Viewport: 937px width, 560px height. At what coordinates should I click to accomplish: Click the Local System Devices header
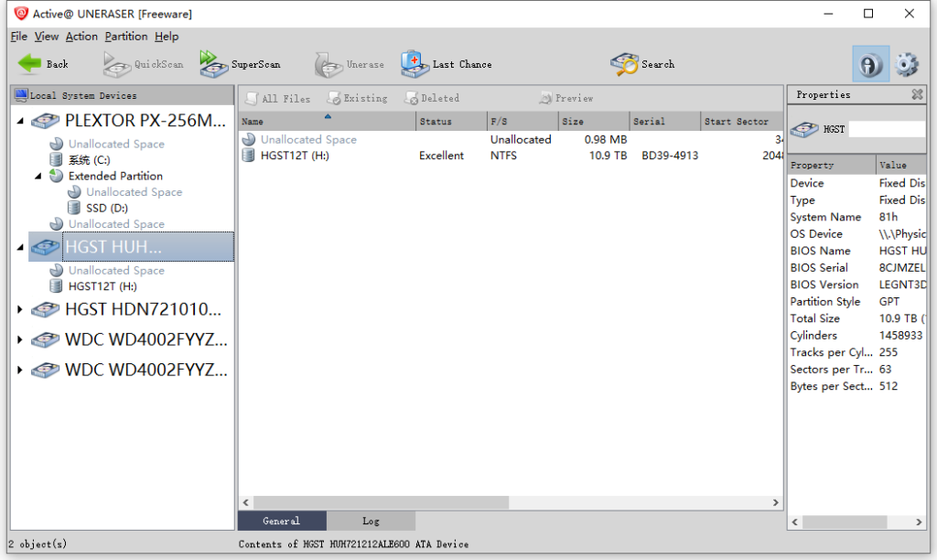123,96
